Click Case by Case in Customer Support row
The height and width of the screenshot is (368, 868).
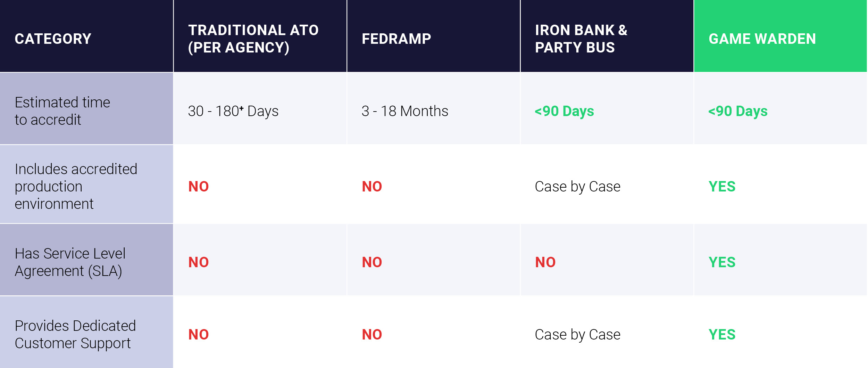pyautogui.click(x=577, y=335)
